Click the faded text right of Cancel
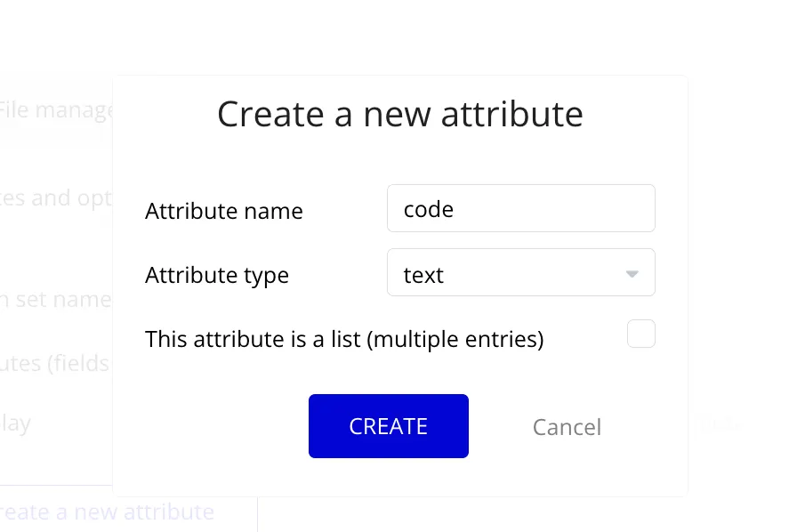The height and width of the screenshot is (532, 797). click(x=719, y=424)
